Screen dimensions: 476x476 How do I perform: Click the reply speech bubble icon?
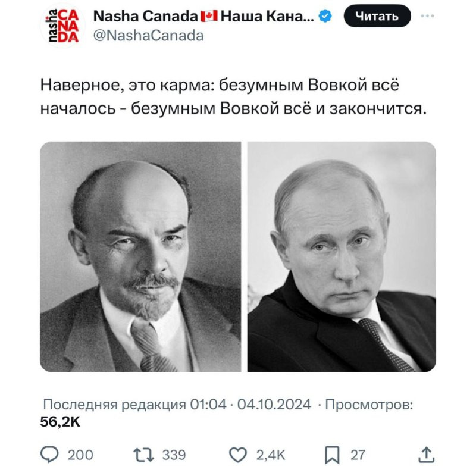click(x=49, y=455)
